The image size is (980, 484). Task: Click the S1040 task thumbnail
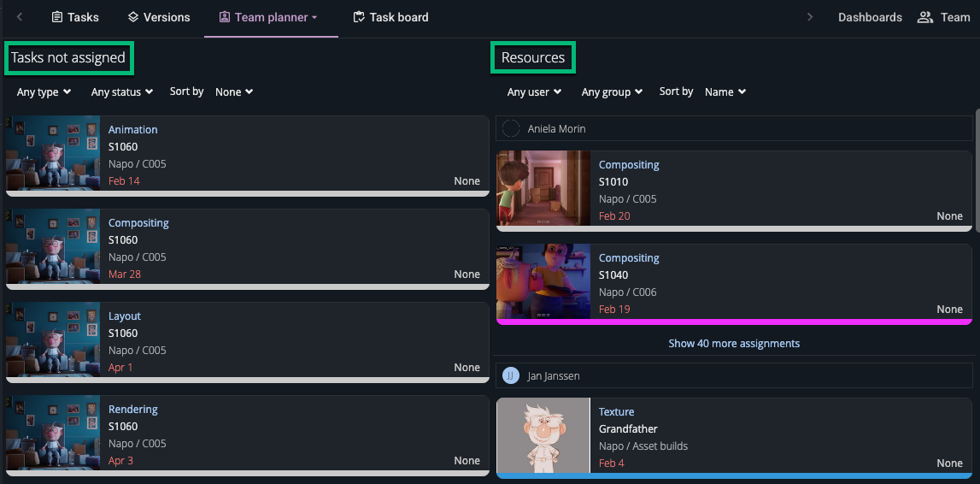[543, 281]
